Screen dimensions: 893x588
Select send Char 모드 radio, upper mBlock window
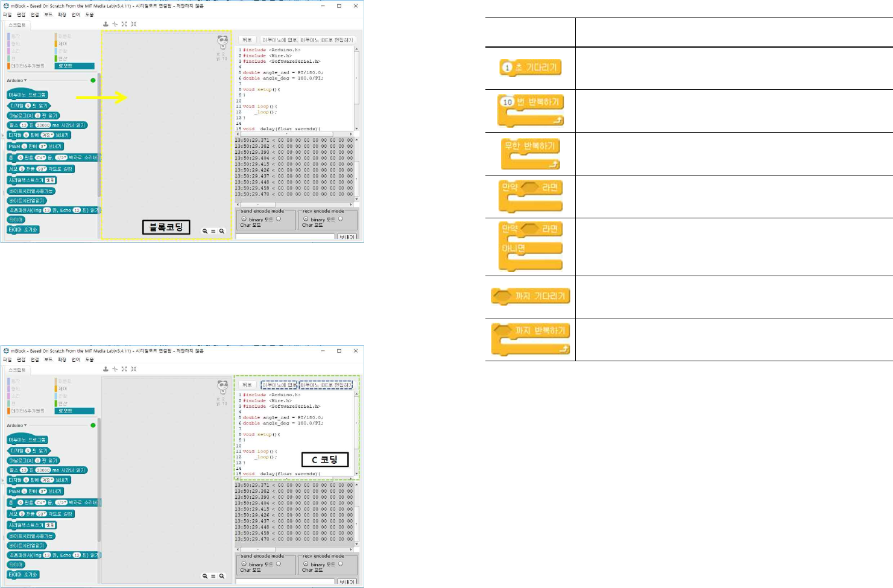pos(279,219)
